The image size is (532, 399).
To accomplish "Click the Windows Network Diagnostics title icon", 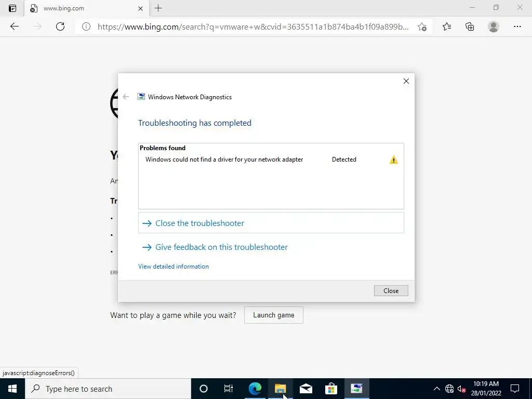I will coord(141,97).
